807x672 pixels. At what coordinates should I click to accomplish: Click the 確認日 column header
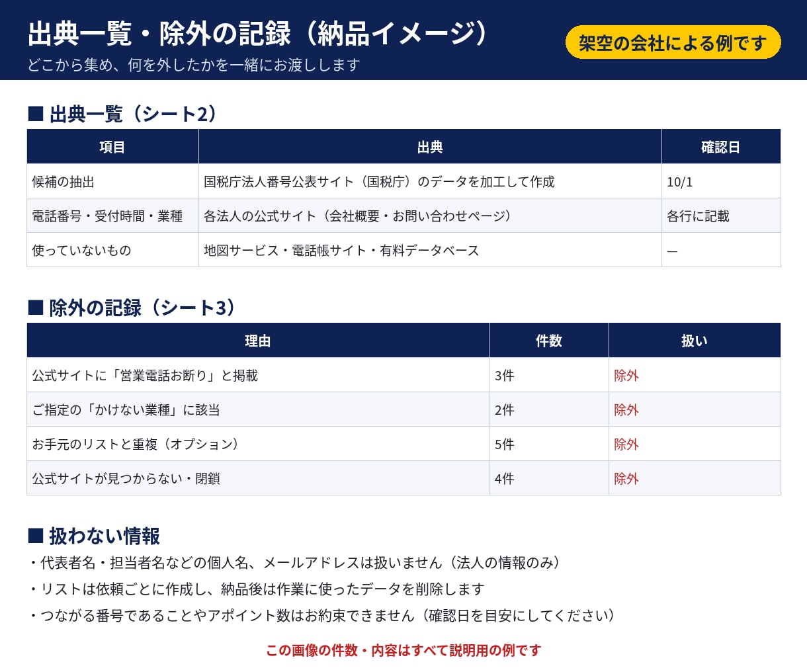721,147
